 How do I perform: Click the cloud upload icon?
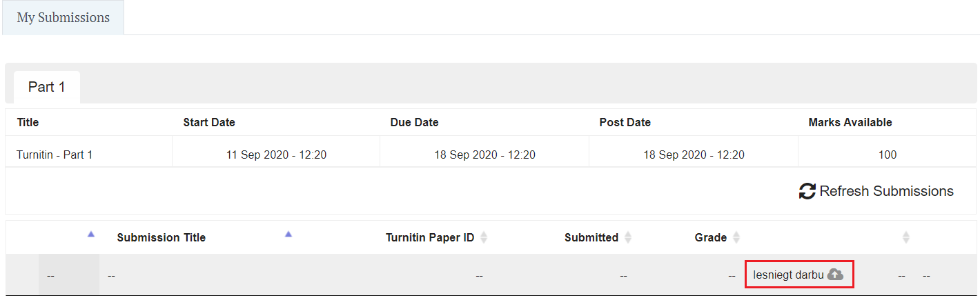(x=835, y=275)
